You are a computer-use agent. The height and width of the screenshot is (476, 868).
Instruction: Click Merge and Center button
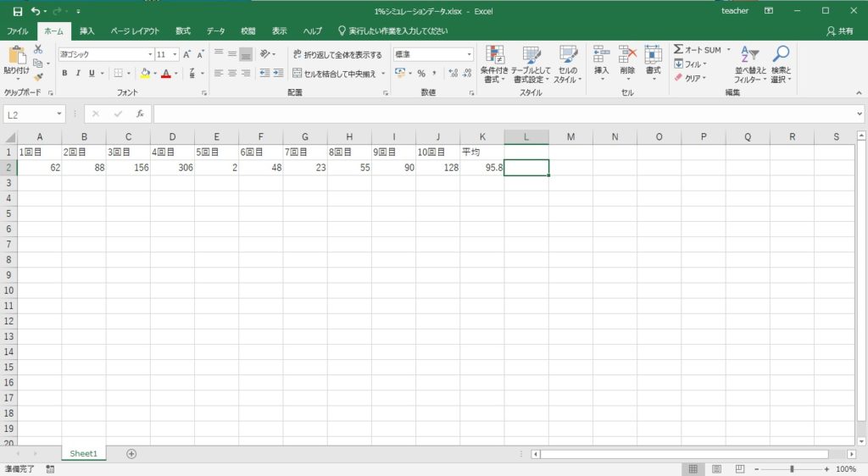(334, 73)
